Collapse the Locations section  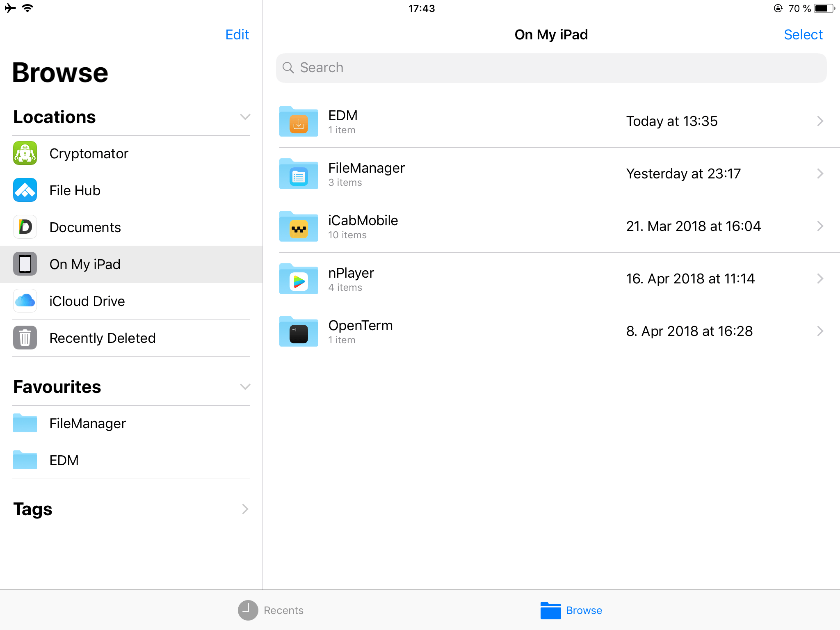tap(245, 117)
